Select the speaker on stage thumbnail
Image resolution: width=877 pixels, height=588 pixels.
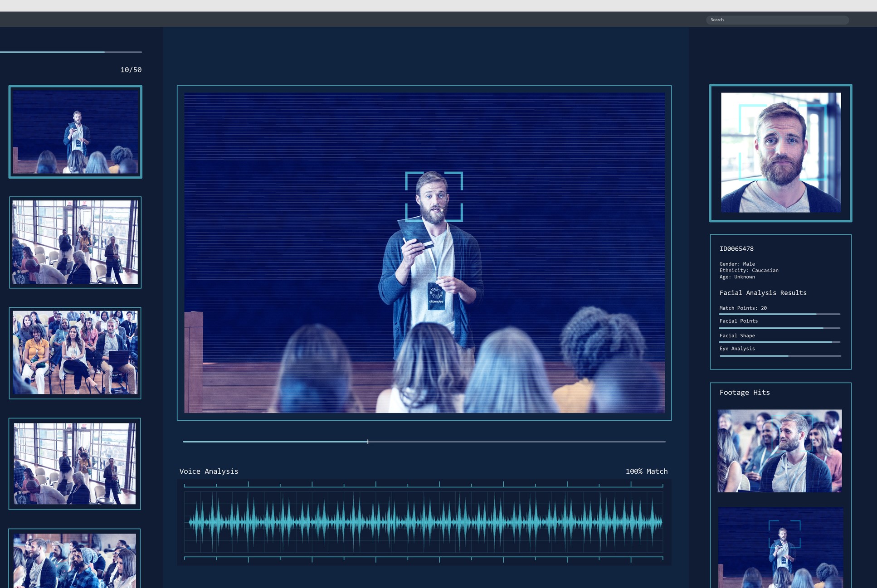(x=75, y=132)
